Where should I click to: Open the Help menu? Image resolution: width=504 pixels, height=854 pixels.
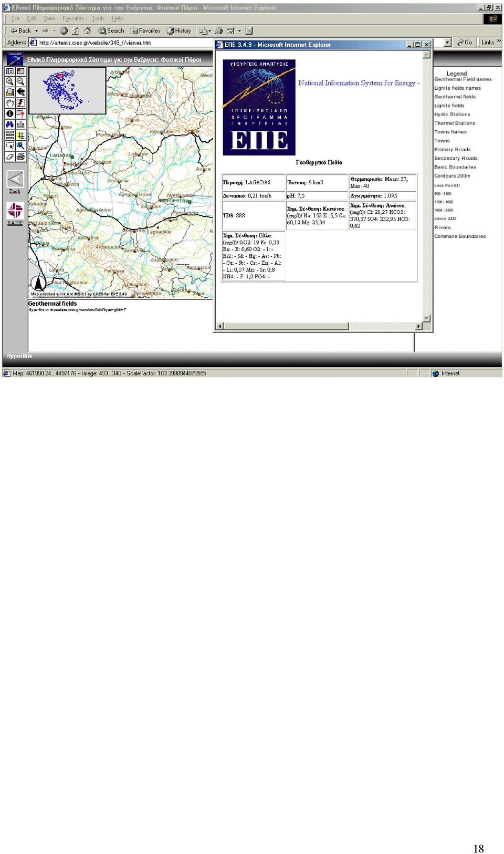pos(117,18)
